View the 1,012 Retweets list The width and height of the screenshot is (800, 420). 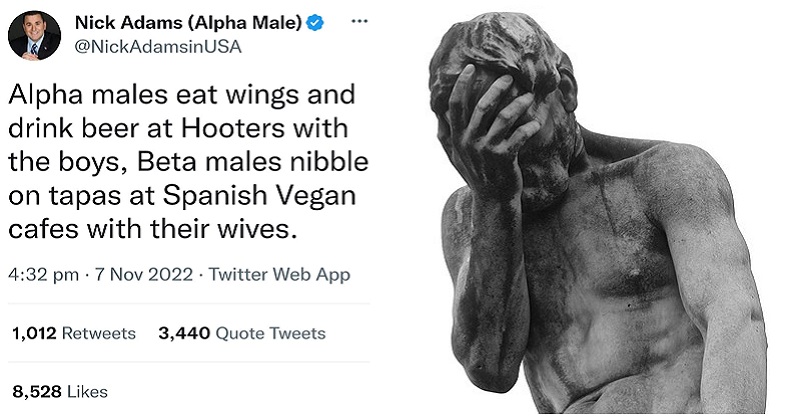(x=74, y=333)
